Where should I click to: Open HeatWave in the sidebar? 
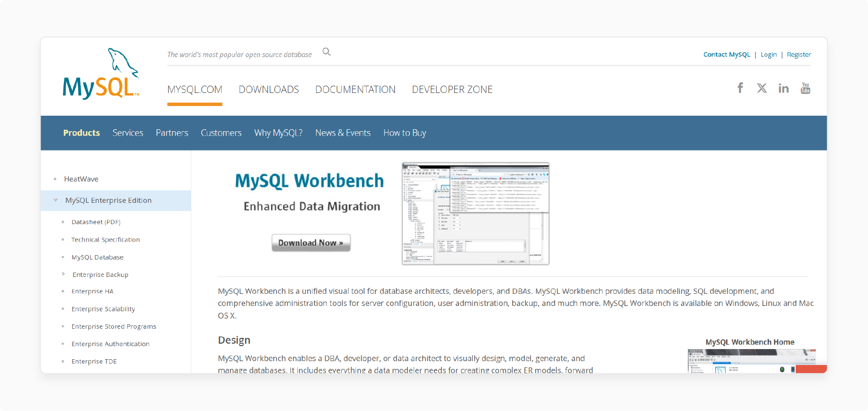coord(81,179)
